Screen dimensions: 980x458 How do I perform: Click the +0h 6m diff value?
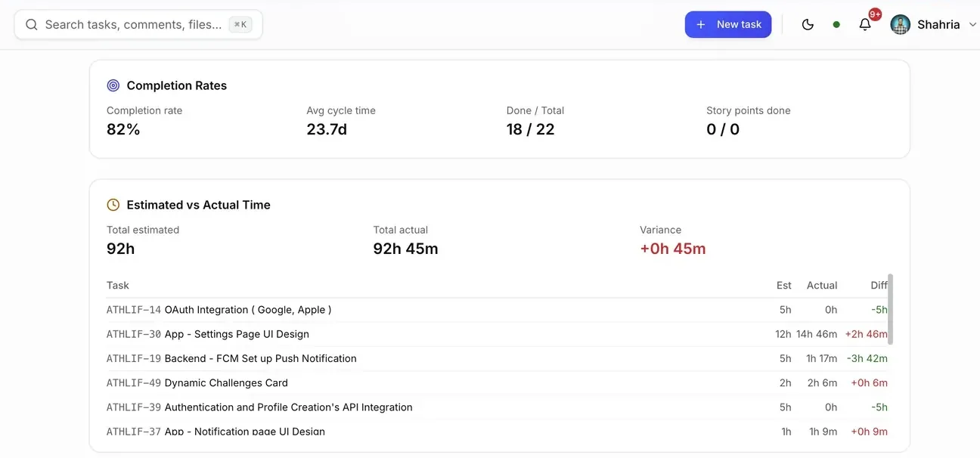point(870,382)
